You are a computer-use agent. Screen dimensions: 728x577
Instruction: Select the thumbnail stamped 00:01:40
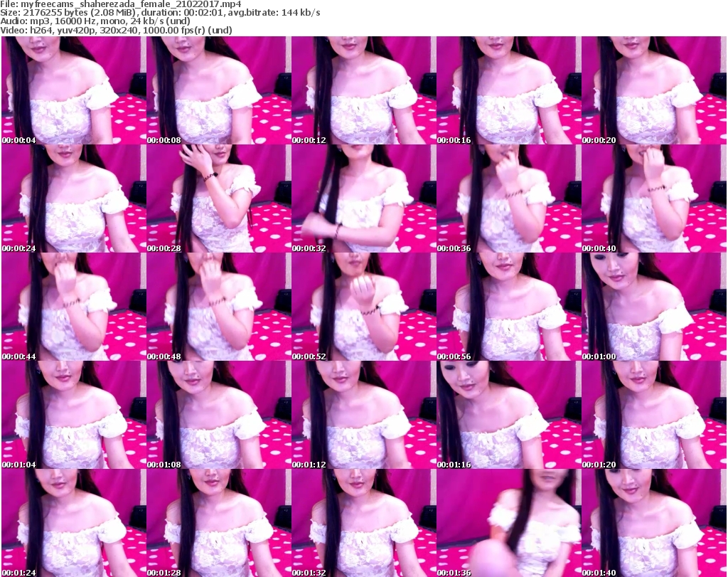click(x=654, y=523)
